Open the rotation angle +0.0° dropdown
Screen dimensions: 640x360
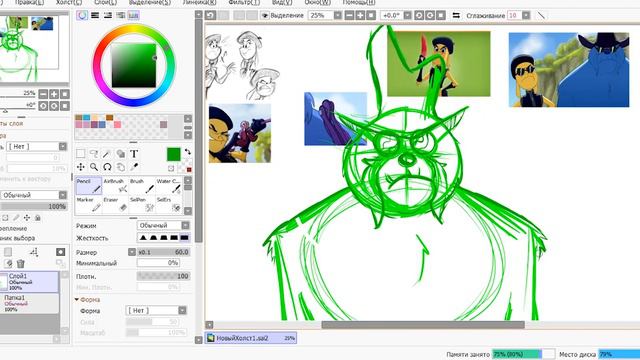tap(407, 16)
